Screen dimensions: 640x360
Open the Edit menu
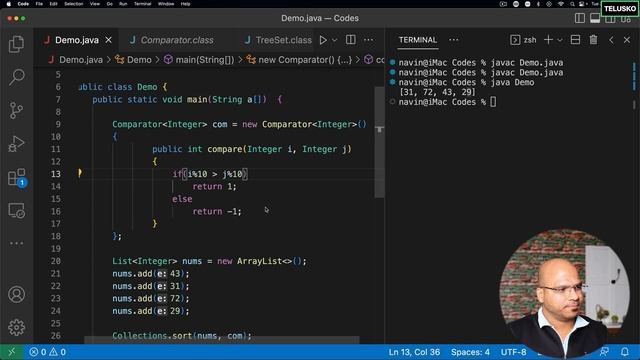[53, 4]
